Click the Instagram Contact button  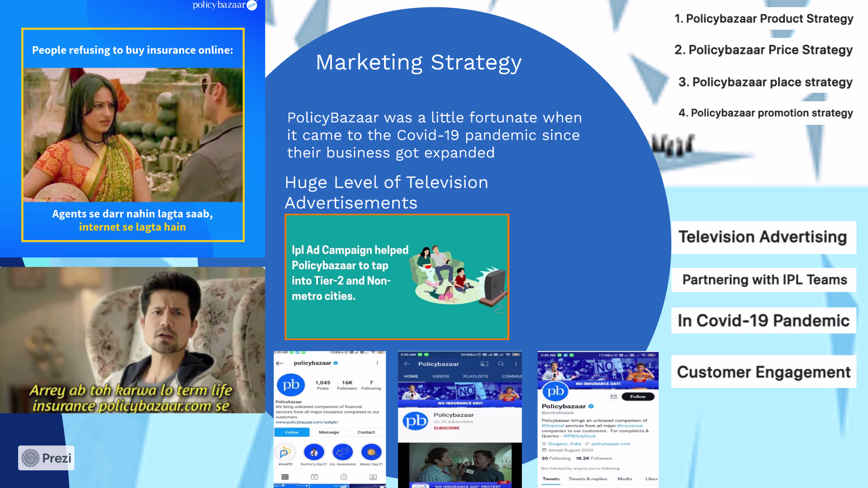pos(366,432)
